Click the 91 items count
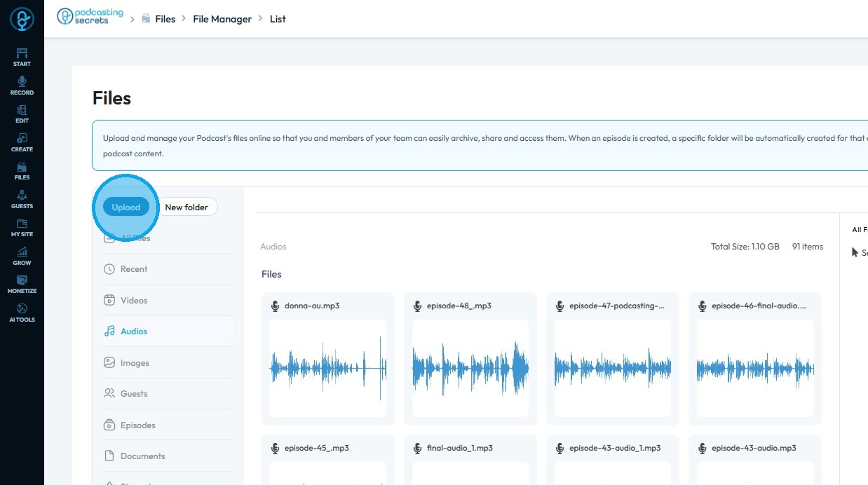 [808, 247]
